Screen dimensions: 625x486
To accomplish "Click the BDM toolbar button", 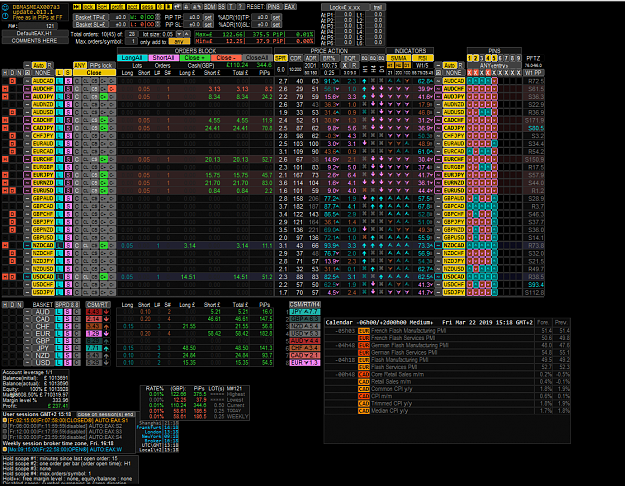I will pyautogui.click(x=210, y=7).
